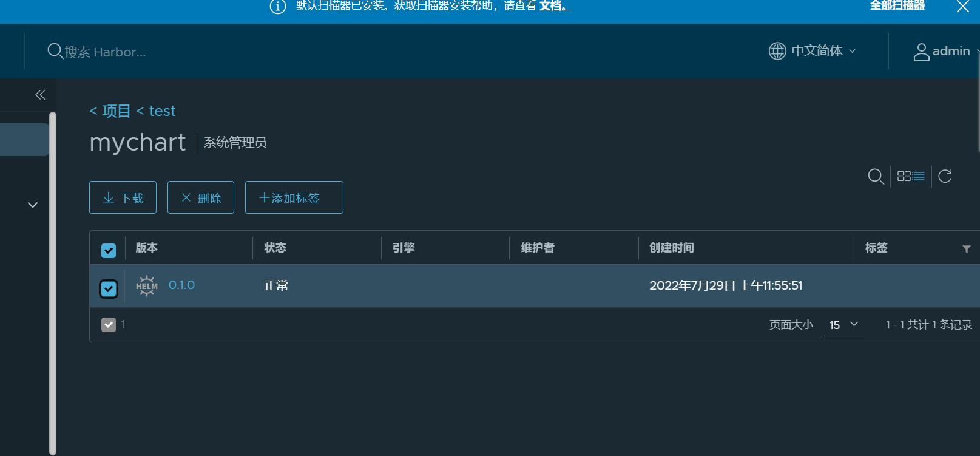Viewport: 980px width, 456px height.
Task: Click the search magnifier icon above the table
Action: (x=876, y=177)
